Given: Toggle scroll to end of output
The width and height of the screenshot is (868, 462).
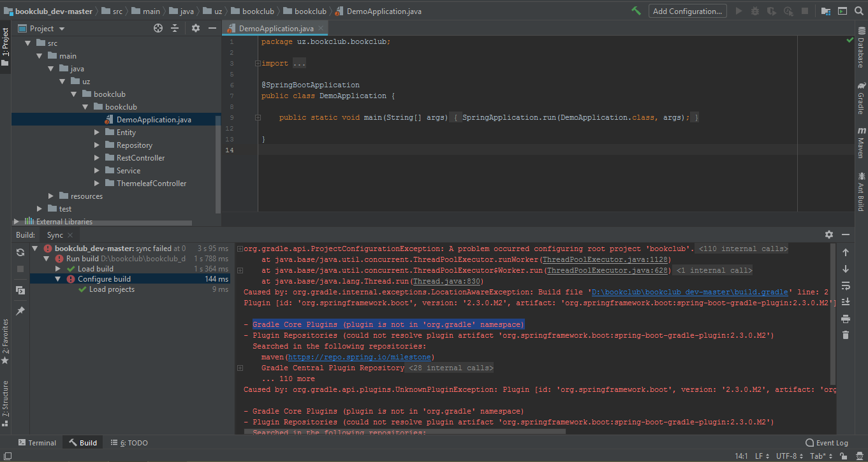Looking at the screenshot, I should coord(846,302).
